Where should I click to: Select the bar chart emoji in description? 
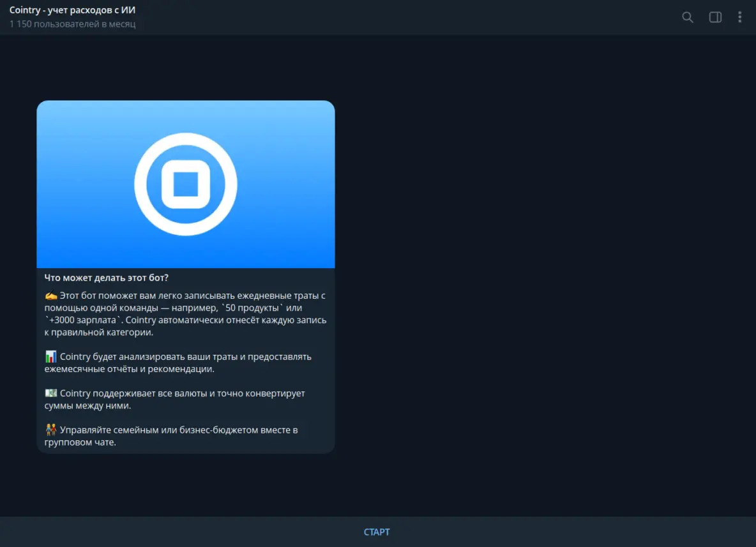coord(50,357)
